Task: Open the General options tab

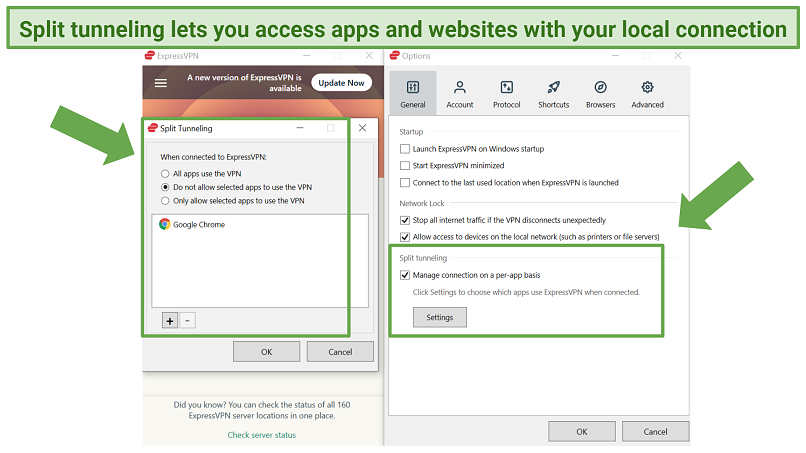Action: (x=413, y=94)
